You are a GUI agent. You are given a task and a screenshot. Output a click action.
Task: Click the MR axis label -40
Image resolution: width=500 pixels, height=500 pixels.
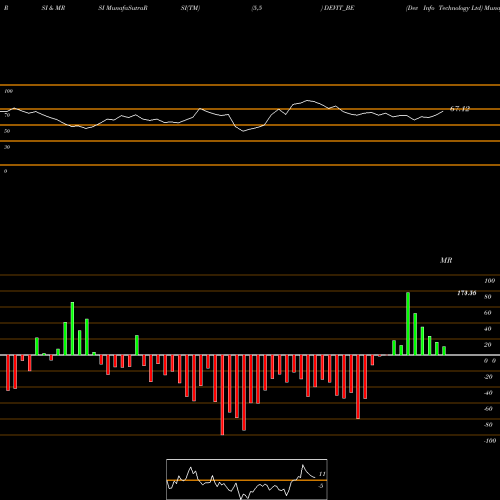pos(488,393)
